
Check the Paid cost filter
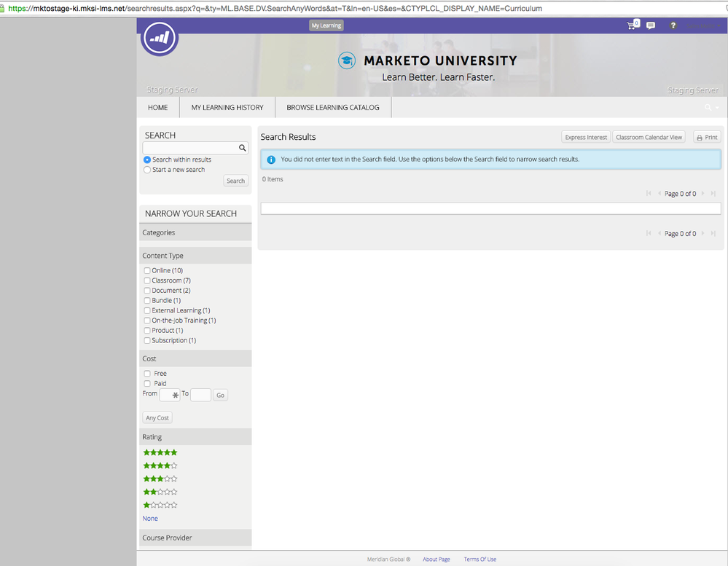[147, 384]
